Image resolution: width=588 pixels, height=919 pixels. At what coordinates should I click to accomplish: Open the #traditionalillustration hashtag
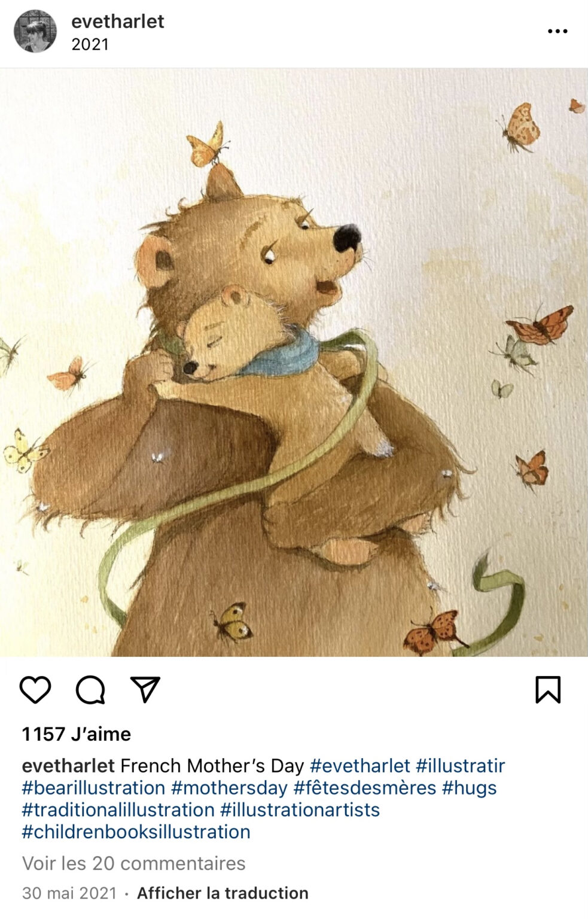(x=118, y=810)
